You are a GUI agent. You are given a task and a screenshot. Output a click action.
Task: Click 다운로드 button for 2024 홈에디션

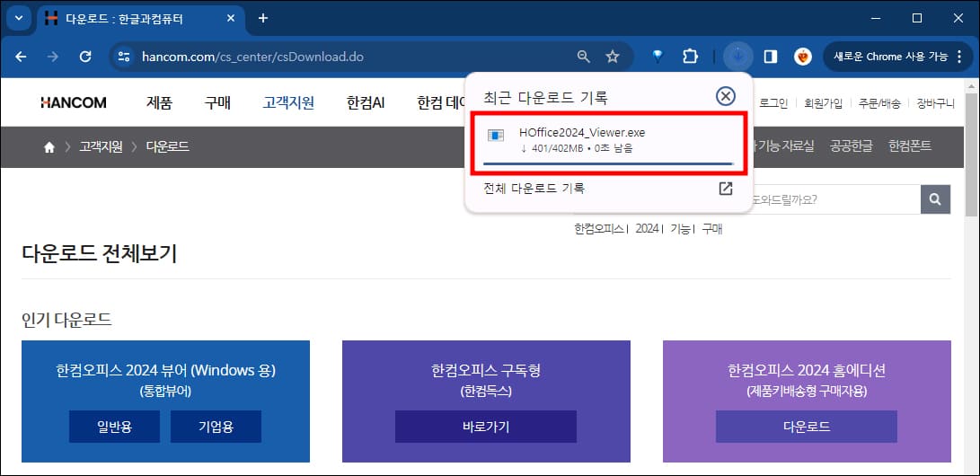pyautogui.click(x=807, y=427)
